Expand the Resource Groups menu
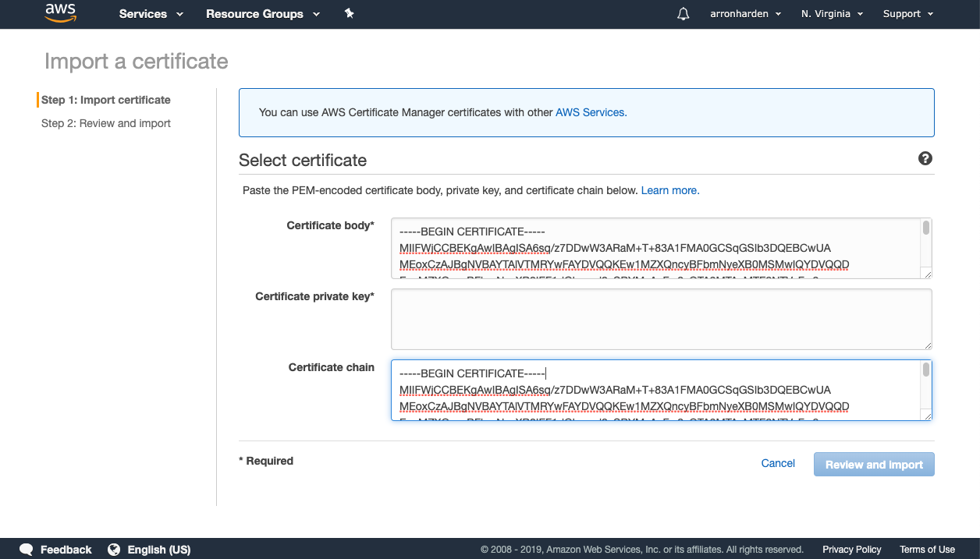This screenshot has width=980, height=559. pyautogui.click(x=263, y=14)
